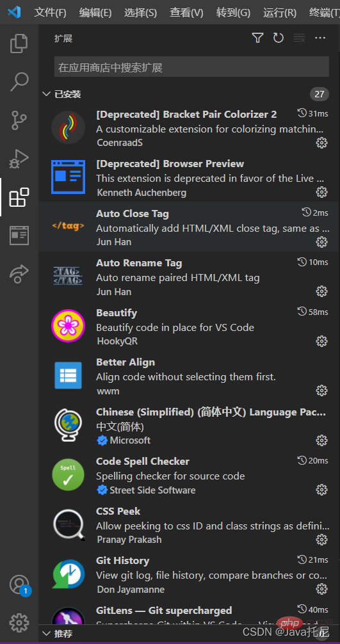Select the Code Spell Checker extension

[x=190, y=475]
